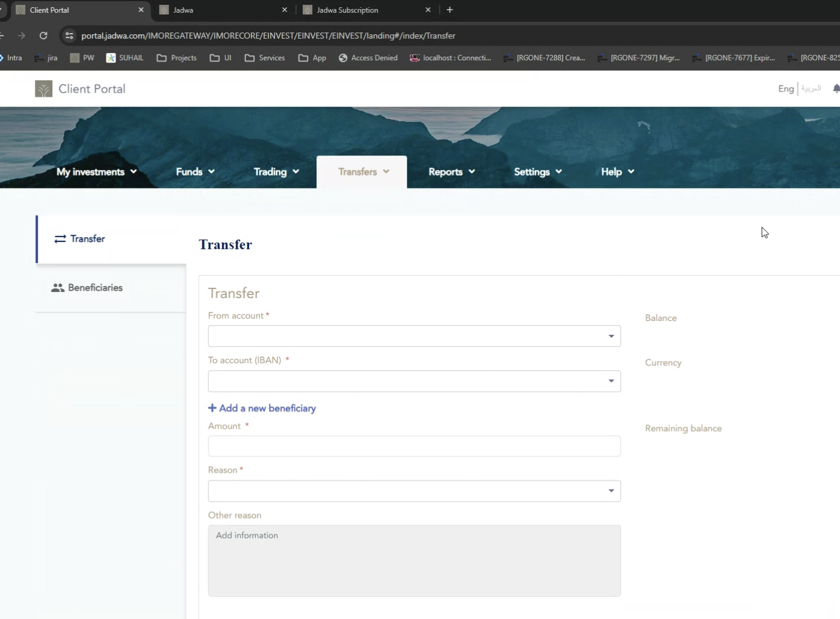Expand the From account dropdown
840x619 pixels.
[x=414, y=336]
